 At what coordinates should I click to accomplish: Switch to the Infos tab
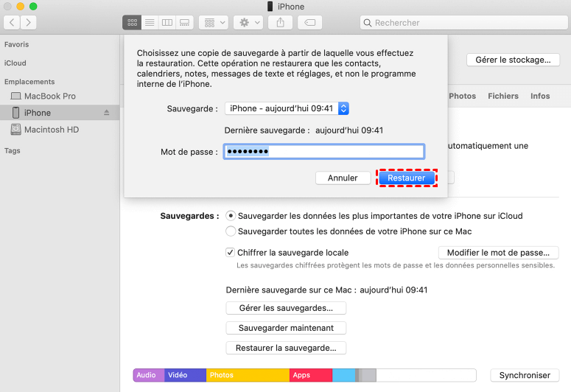point(540,96)
